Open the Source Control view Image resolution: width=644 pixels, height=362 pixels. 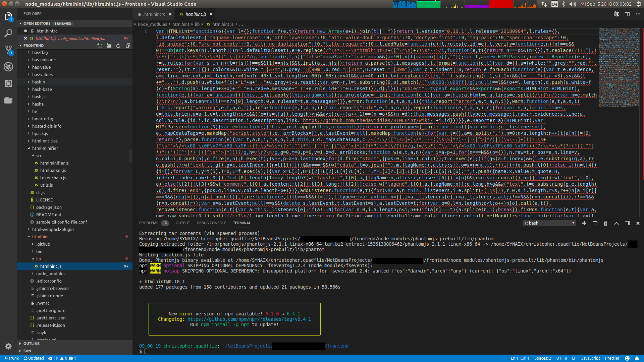tap(8, 50)
